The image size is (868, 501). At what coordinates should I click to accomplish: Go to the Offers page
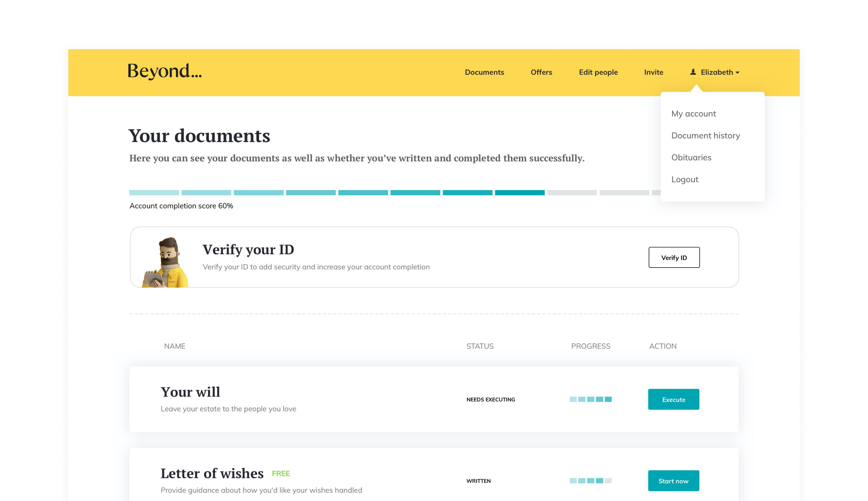click(541, 72)
